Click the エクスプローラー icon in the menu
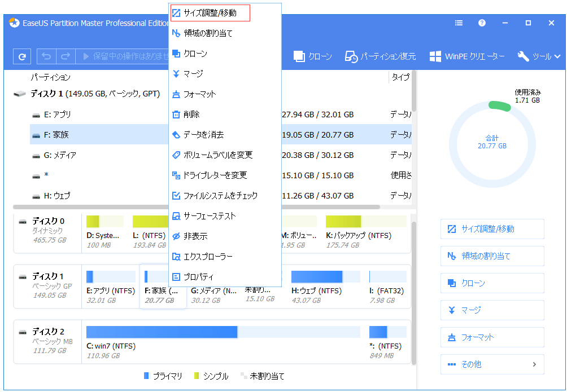The width and height of the screenshot is (567, 392). click(x=176, y=257)
